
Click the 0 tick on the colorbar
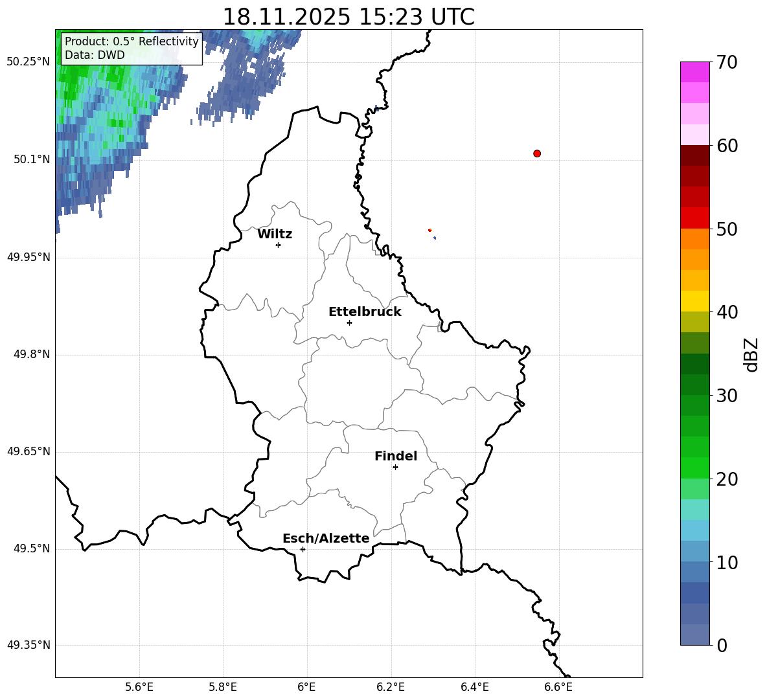point(722,645)
